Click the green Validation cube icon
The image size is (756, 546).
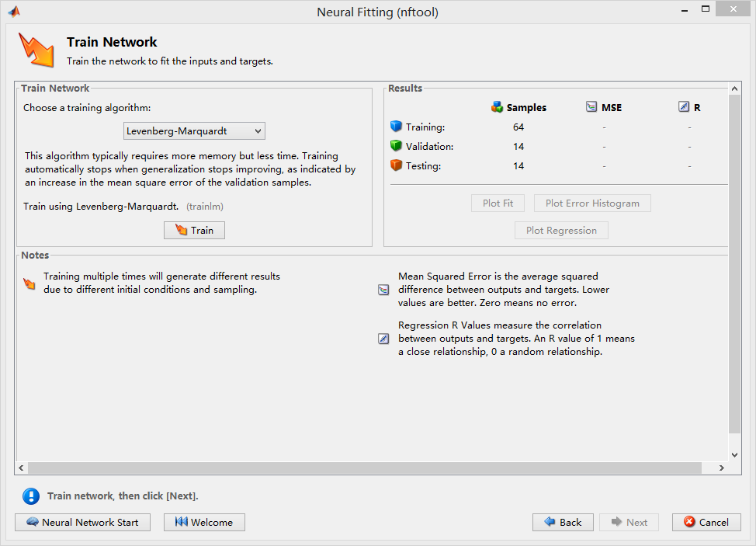click(396, 146)
